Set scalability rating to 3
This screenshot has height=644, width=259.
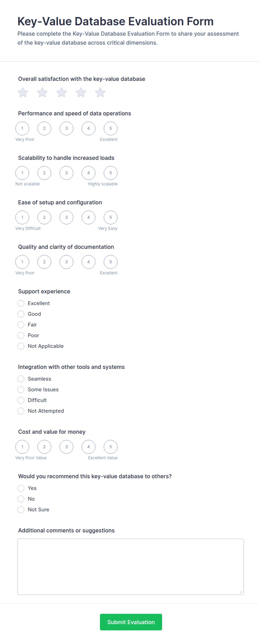click(x=66, y=173)
